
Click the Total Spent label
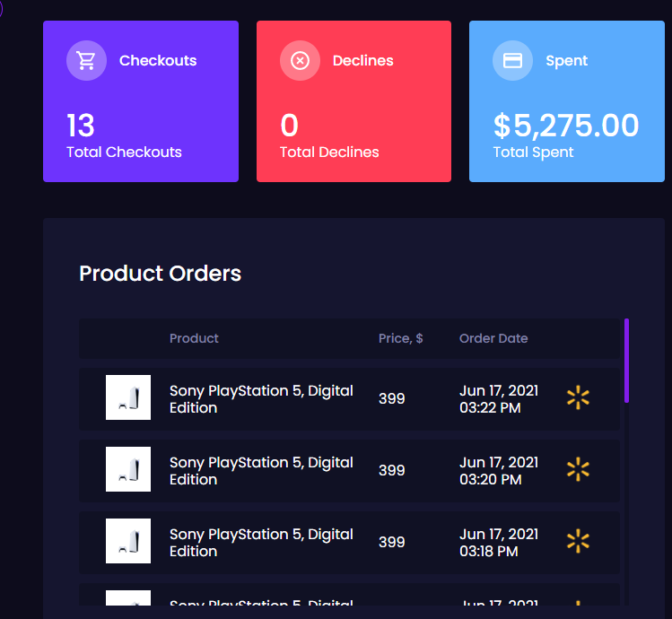point(533,153)
